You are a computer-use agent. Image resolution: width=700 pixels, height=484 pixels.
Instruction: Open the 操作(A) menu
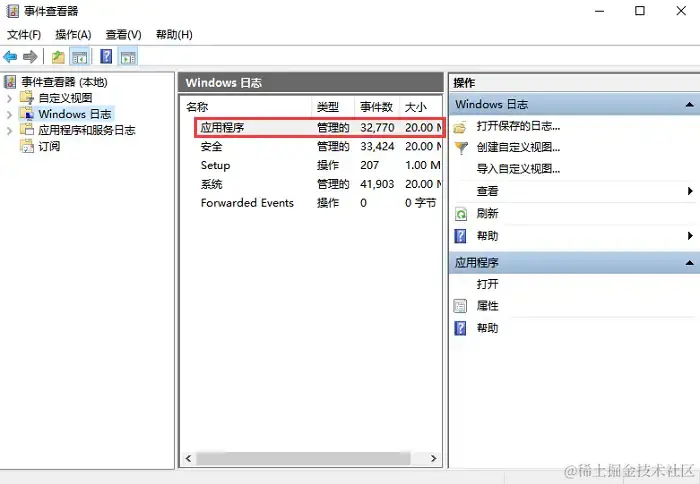click(73, 35)
